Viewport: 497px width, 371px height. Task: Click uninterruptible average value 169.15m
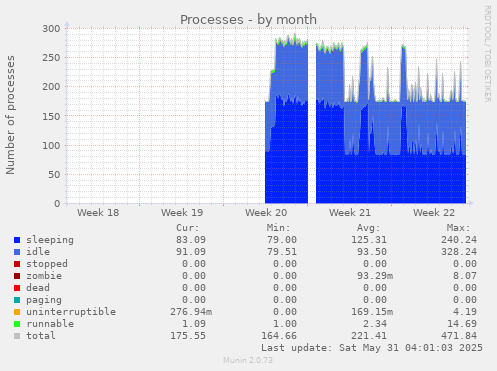pyautogui.click(x=372, y=312)
